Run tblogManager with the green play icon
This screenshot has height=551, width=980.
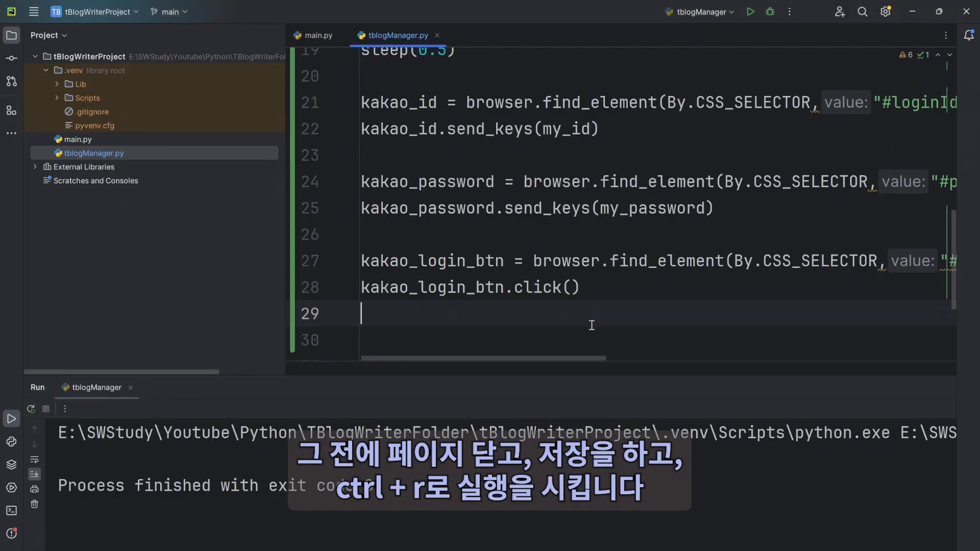750,11
